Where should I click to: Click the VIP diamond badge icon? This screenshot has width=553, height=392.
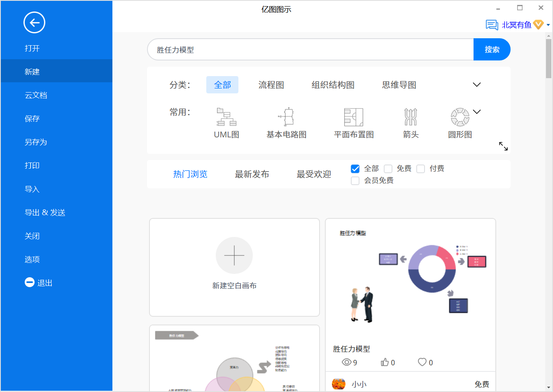tap(538, 25)
